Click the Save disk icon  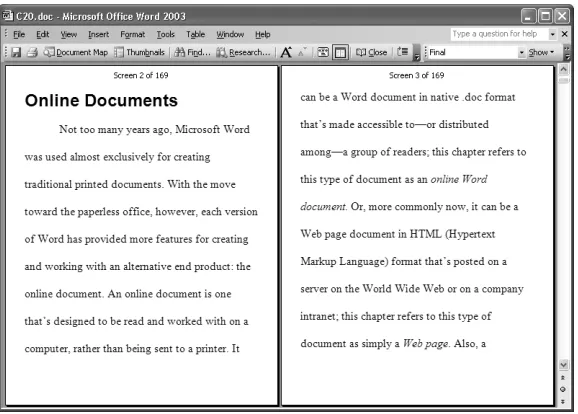click(x=16, y=52)
